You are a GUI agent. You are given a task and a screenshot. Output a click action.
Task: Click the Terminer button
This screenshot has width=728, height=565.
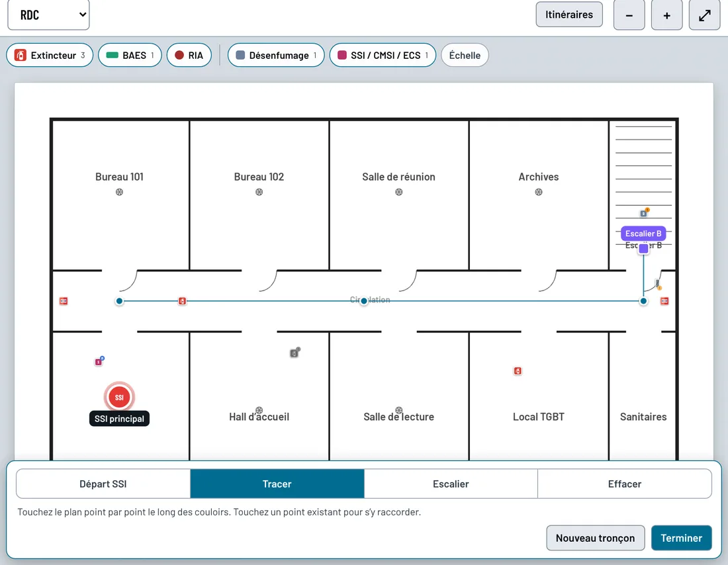[681, 538]
